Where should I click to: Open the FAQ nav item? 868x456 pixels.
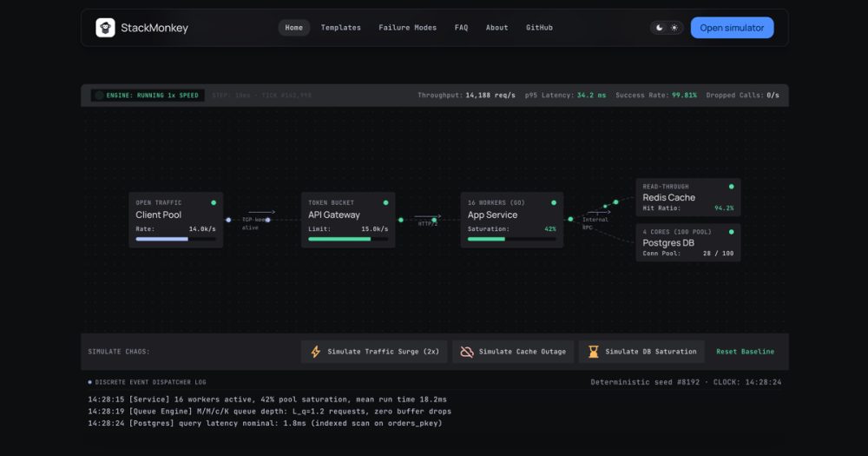coord(461,28)
